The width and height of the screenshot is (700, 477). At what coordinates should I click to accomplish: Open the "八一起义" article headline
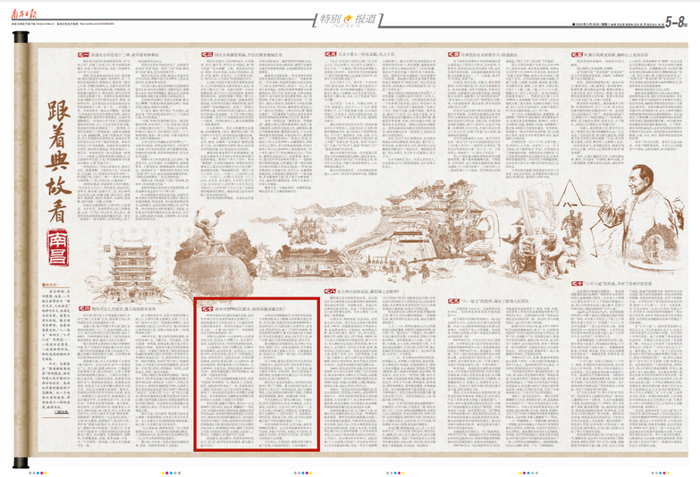point(494,301)
